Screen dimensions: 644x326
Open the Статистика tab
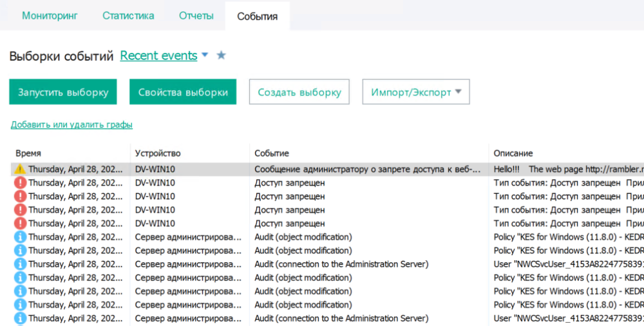[x=128, y=15]
